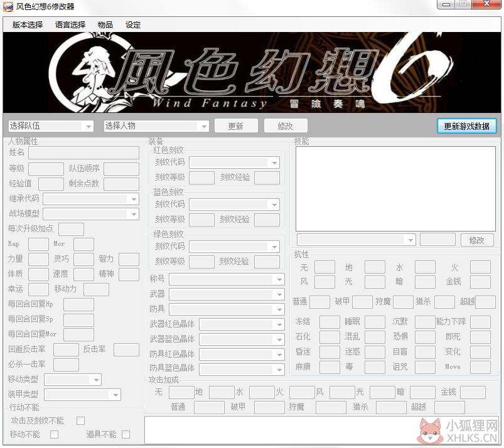Screen dimensions: 504x448
Task: Open the 版本选择 menu
Action: tap(28, 24)
